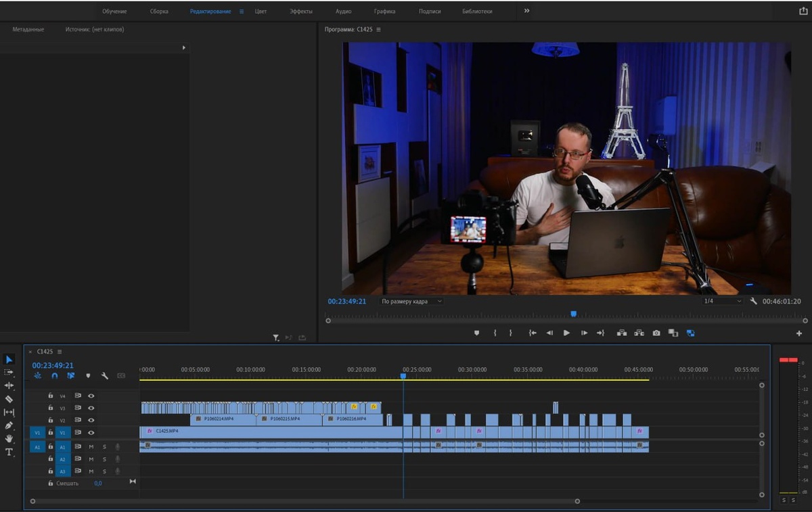Pick the Ripple Edit tool
The width and height of the screenshot is (812, 512).
point(9,386)
